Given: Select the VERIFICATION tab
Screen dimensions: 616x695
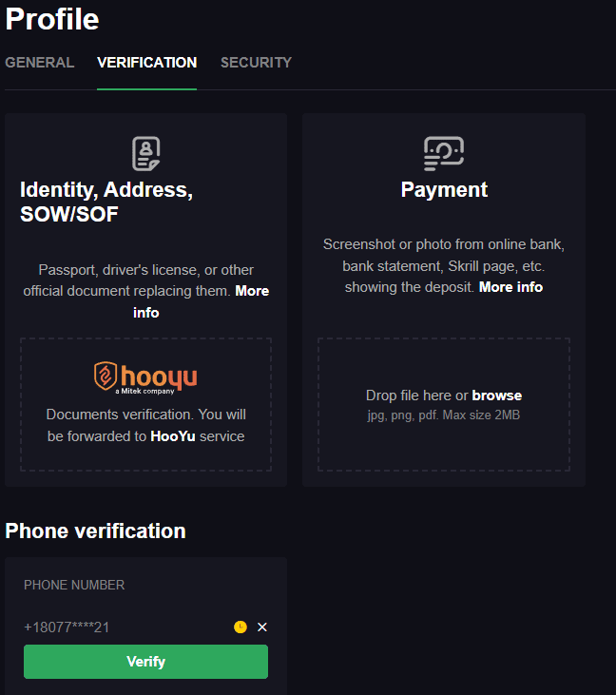Looking at the screenshot, I should [146, 63].
